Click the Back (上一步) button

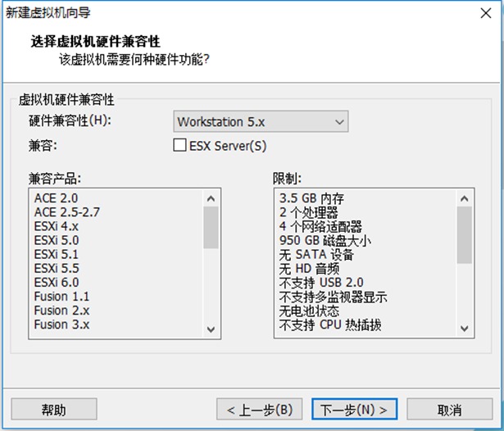(x=260, y=409)
